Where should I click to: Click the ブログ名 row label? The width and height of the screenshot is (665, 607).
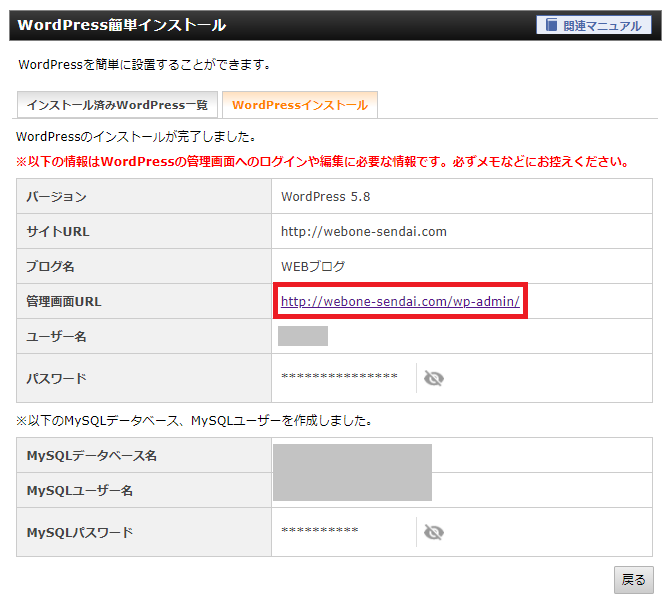[x=50, y=266]
